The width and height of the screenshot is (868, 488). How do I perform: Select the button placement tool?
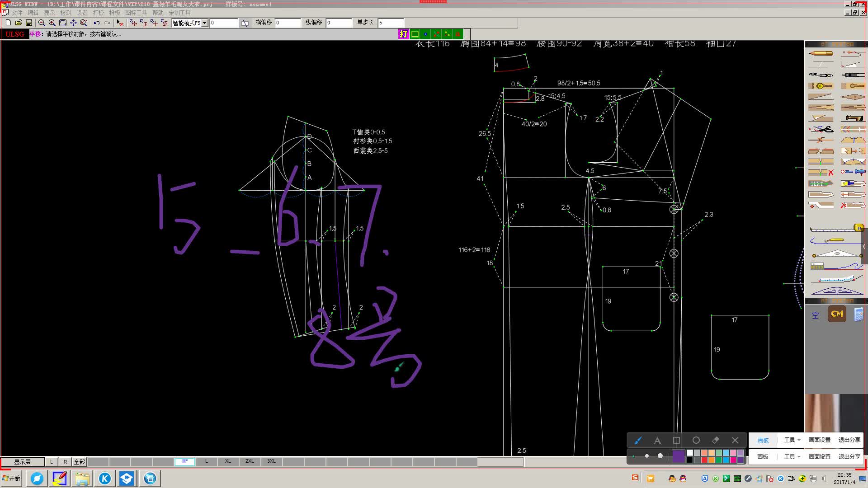(x=821, y=85)
